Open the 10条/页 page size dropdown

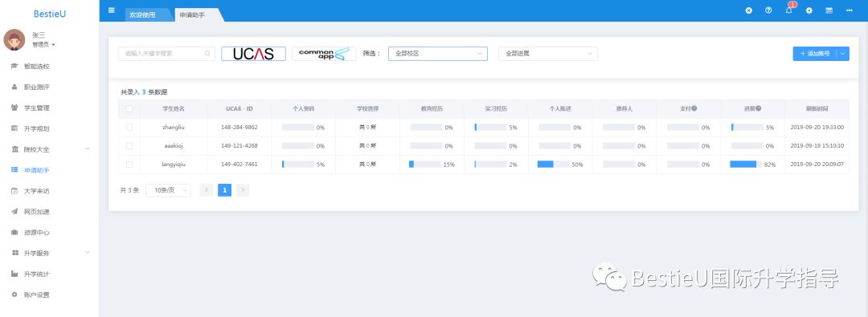point(168,190)
